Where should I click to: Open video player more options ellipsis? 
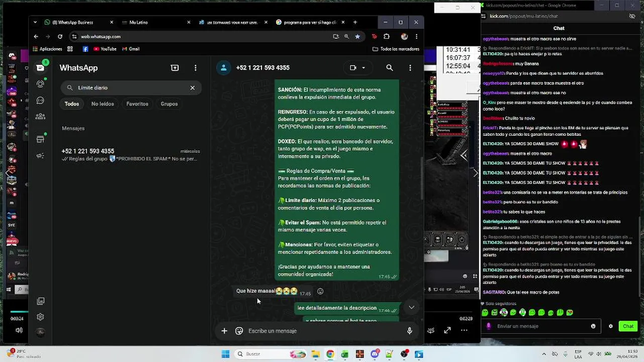point(464,330)
